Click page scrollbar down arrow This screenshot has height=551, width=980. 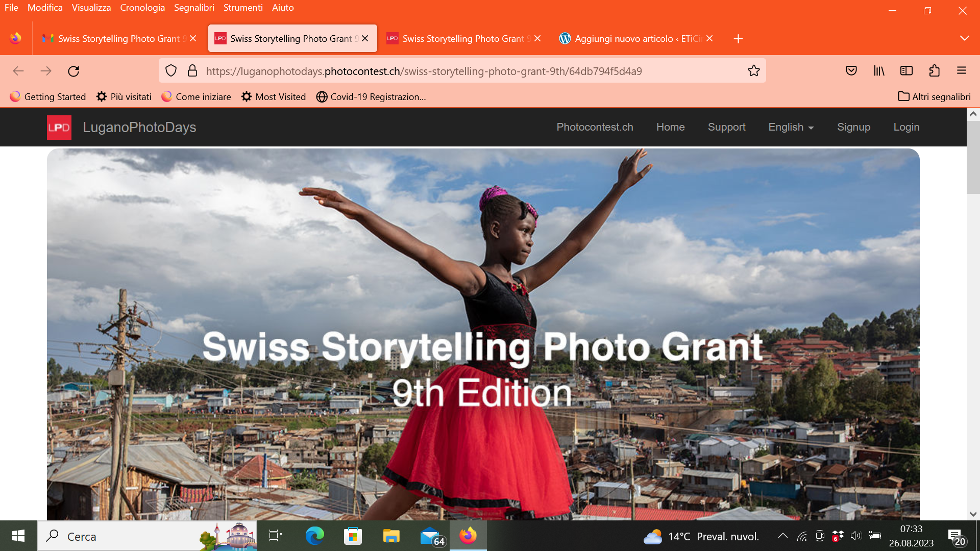click(x=973, y=514)
